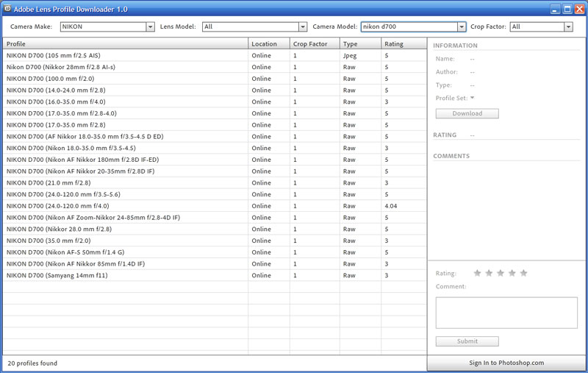The height and width of the screenshot is (373, 588).
Task: Maximize the Lens Profile Downloader window
Action: (567, 9)
